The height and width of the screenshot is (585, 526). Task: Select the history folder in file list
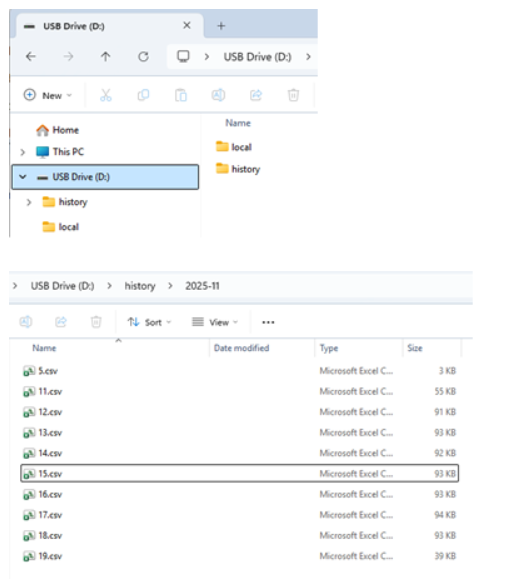[x=238, y=169]
